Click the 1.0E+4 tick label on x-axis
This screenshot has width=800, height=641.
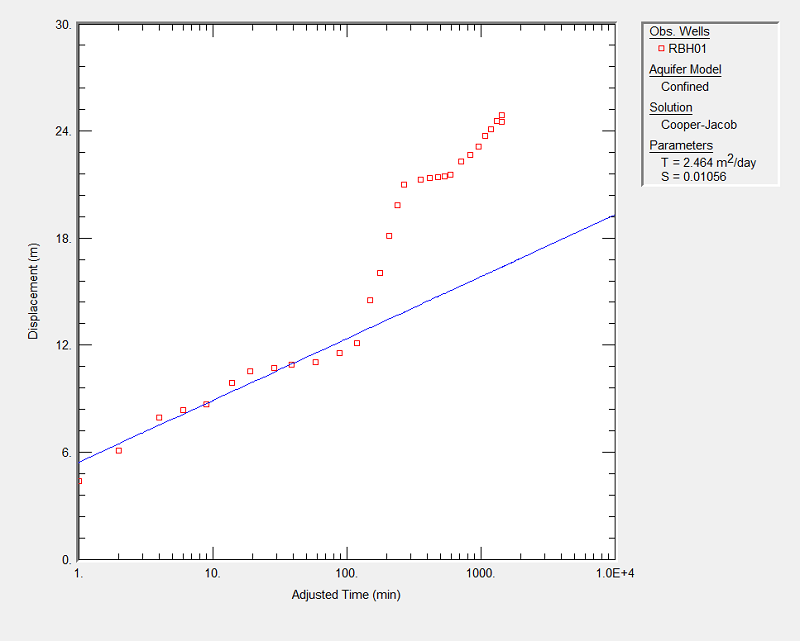(x=614, y=574)
